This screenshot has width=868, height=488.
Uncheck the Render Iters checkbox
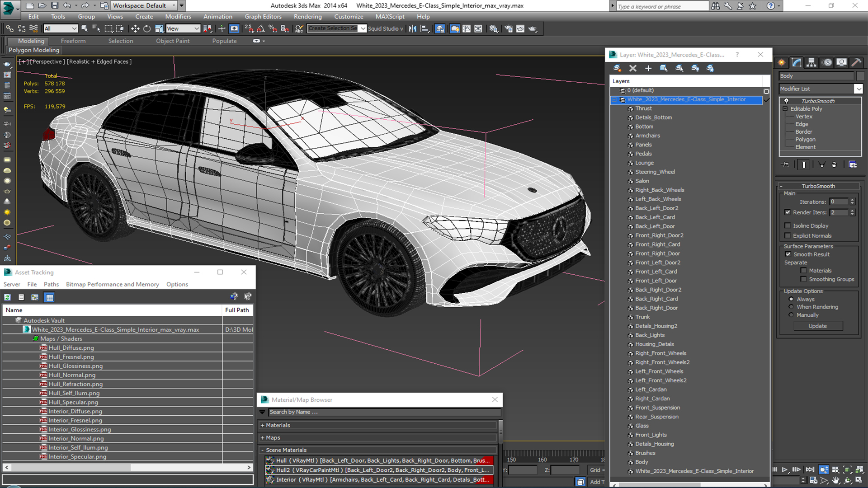click(788, 212)
